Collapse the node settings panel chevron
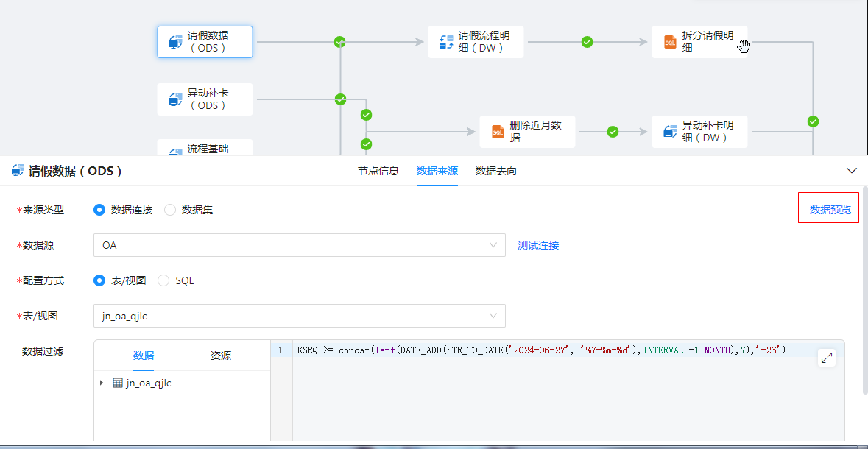The width and height of the screenshot is (868, 449). point(852,171)
